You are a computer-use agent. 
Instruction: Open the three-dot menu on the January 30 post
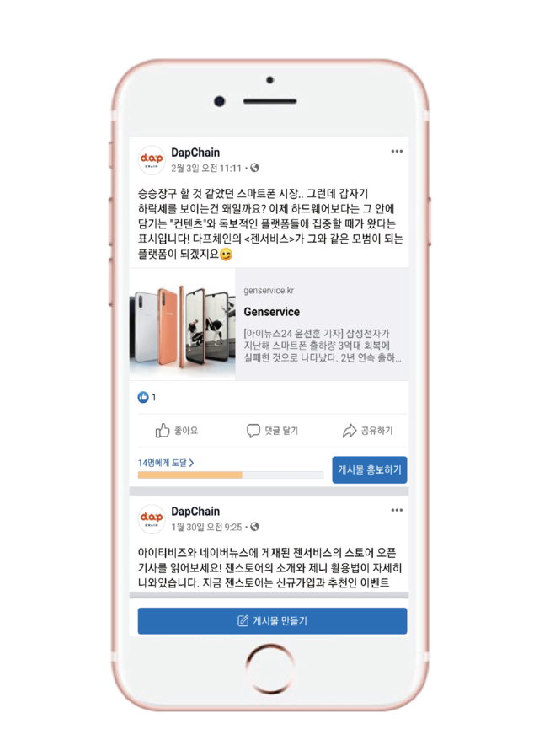click(397, 510)
